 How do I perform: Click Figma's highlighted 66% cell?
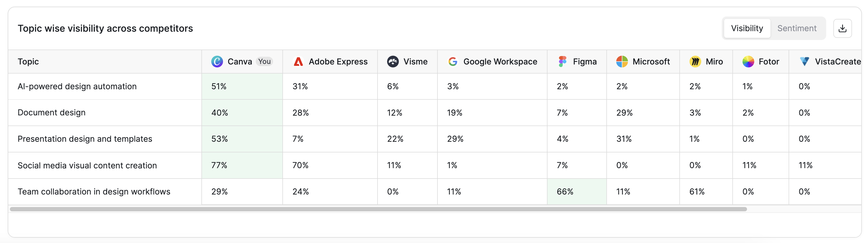(577, 192)
